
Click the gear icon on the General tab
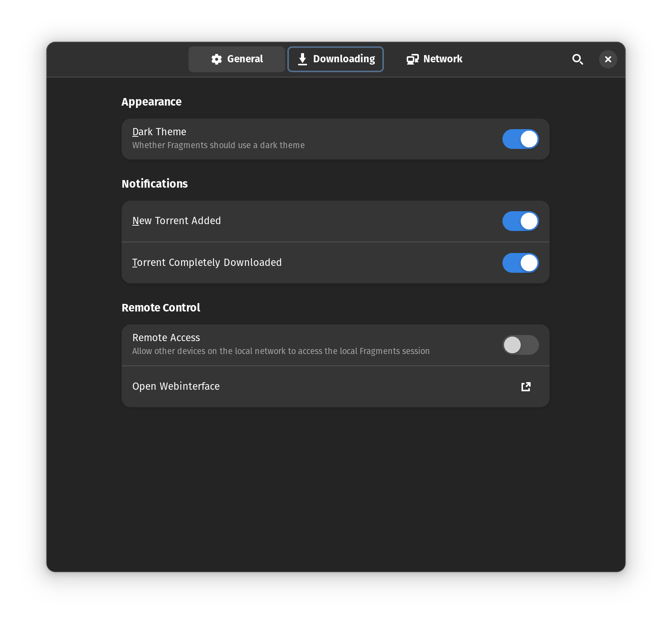[217, 59]
